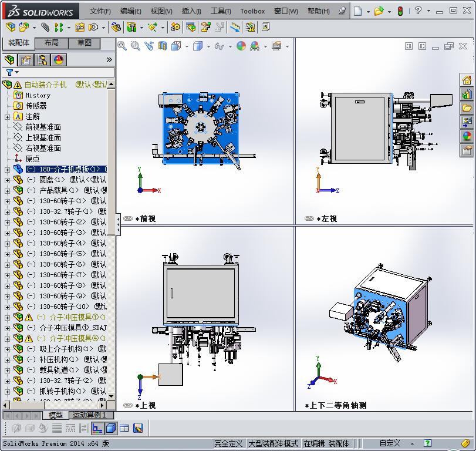This screenshot has height=451, width=476.
Task: Open SolidWorks Resources home in task pane
Action: click(467, 80)
